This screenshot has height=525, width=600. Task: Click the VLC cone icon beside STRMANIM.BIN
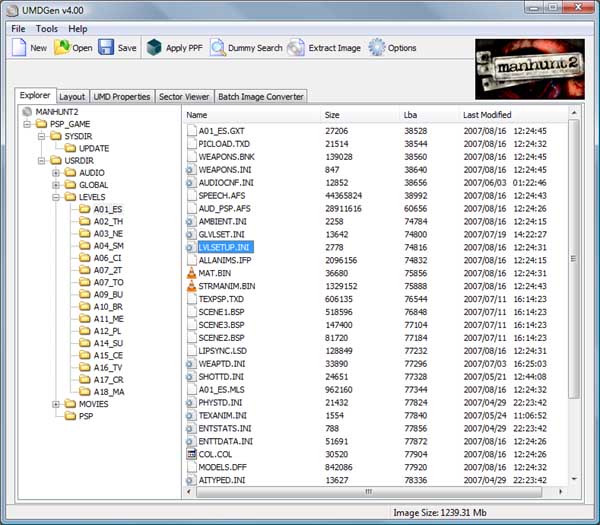pyautogui.click(x=191, y=286)
